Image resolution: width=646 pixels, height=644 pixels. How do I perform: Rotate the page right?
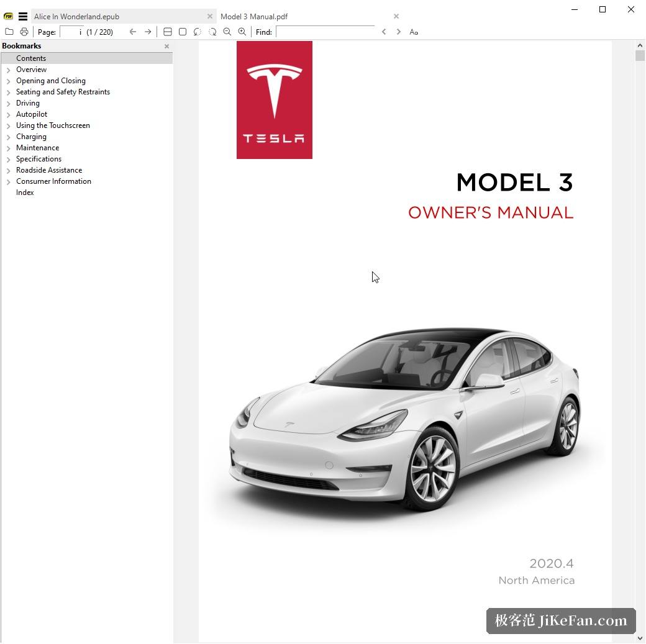point(212,32)
